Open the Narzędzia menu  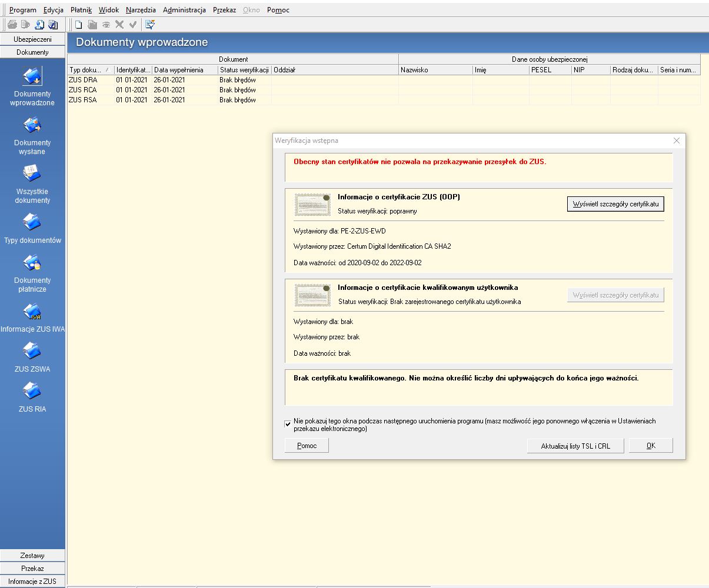[141, 10]
